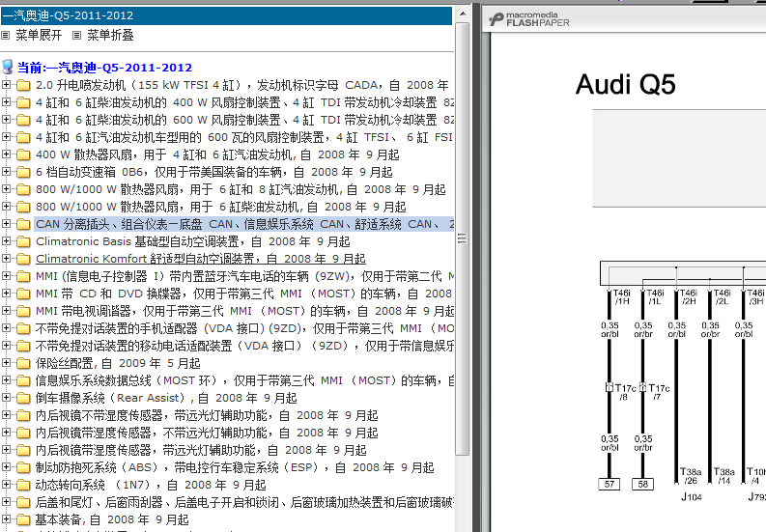Image resolution: width=766 pixels, height=532 pixels.
Task: Open folder icon for 不带免提对话装置的移动电话适配装置
Action: (23, 346)
